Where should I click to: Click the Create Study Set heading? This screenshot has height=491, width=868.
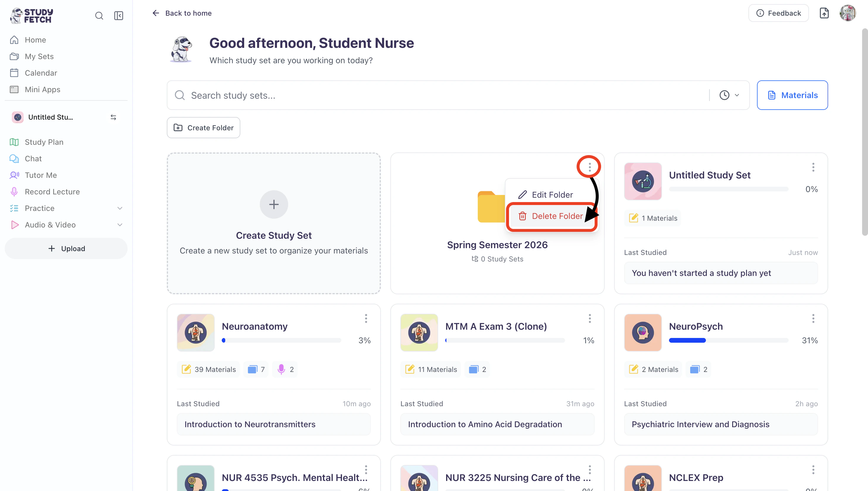pyautogui.click(x=274, y=235)
